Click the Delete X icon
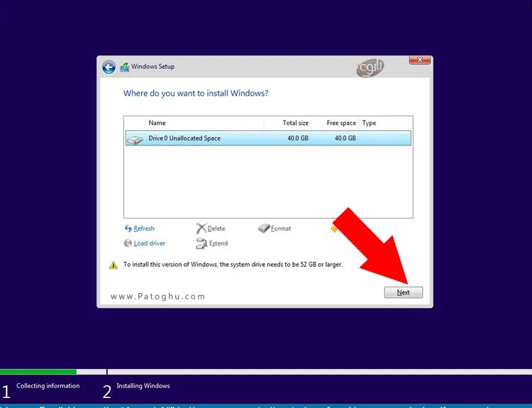 (201, 228)
